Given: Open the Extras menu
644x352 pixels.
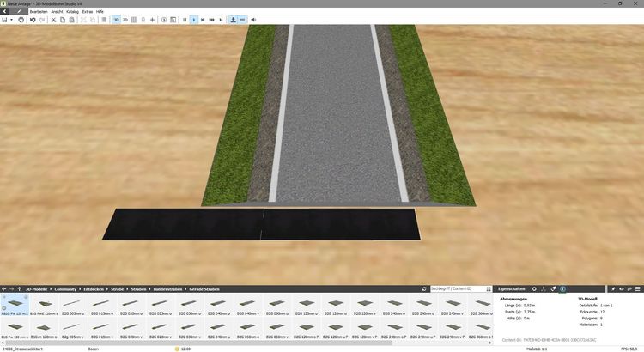Looking at the screenshot, I should click(x=88, y=11).
